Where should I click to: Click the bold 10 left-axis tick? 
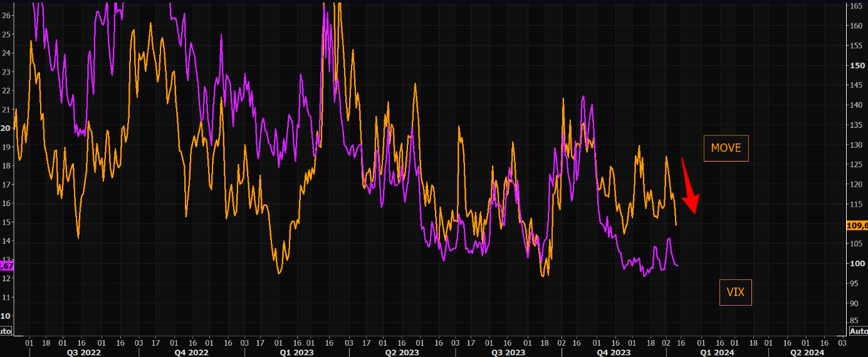pyautogui.click(x=6, y=316)
